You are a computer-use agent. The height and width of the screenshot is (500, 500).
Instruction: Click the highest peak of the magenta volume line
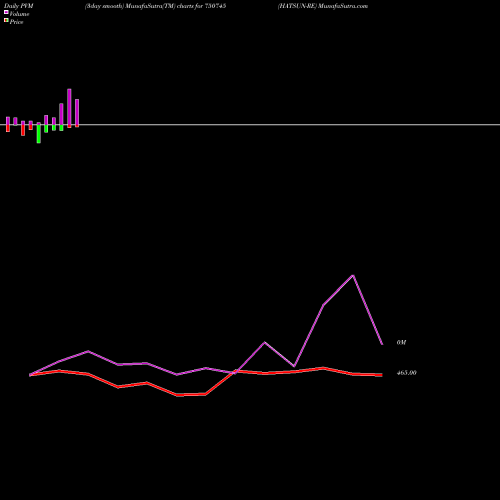click(x=353, y=276)
